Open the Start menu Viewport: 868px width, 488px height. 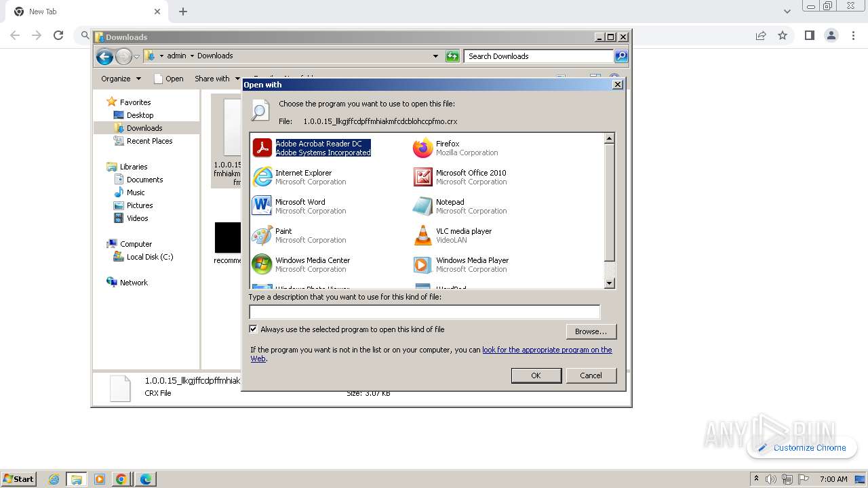(19, 479)
